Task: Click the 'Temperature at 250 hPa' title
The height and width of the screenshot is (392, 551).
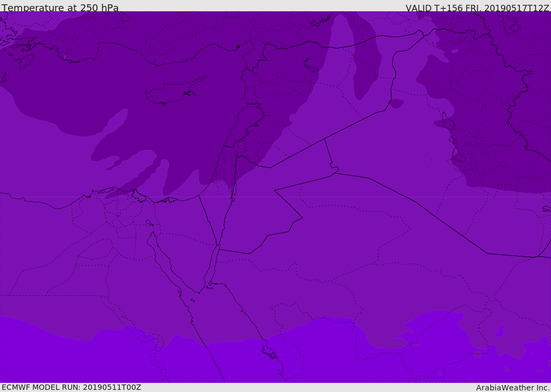Action: 60,8
